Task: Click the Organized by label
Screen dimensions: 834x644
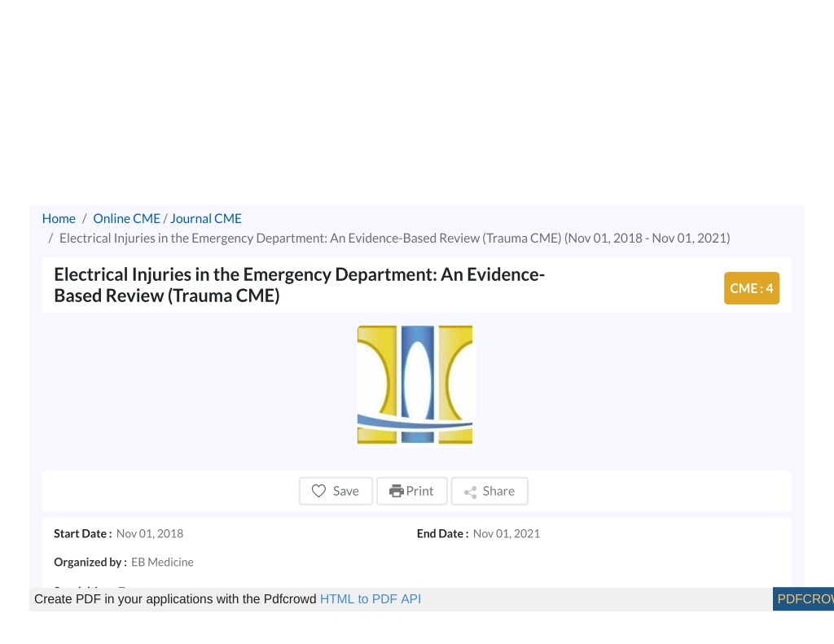Action: (x=90, y=562)
